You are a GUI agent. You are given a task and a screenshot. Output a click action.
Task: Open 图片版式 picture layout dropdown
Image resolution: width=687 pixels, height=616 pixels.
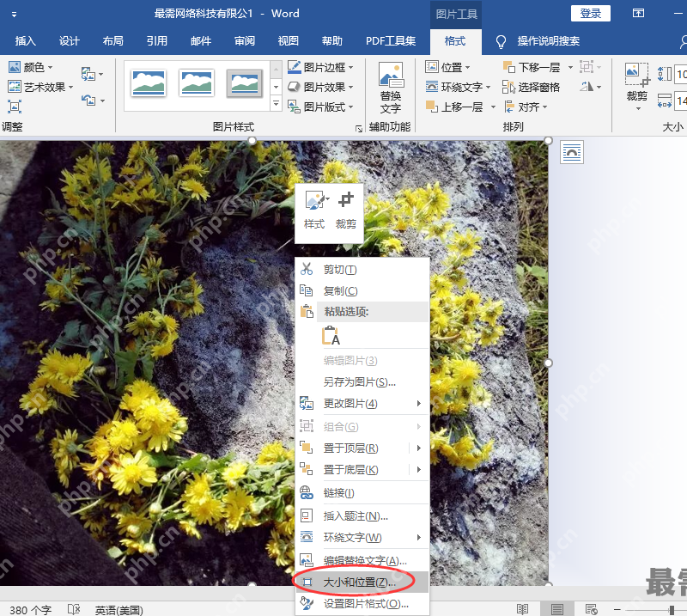click(320, 107)
